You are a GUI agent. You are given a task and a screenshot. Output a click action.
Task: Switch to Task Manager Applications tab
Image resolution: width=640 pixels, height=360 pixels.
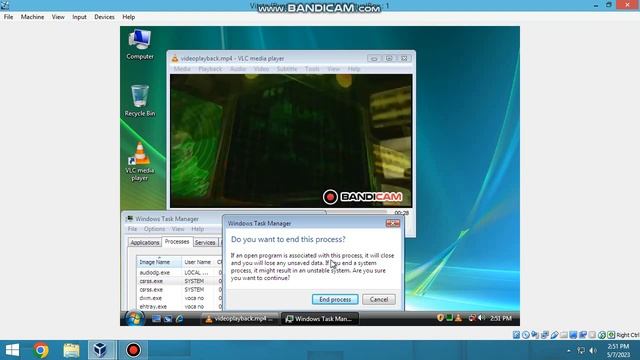click(144, 242)
